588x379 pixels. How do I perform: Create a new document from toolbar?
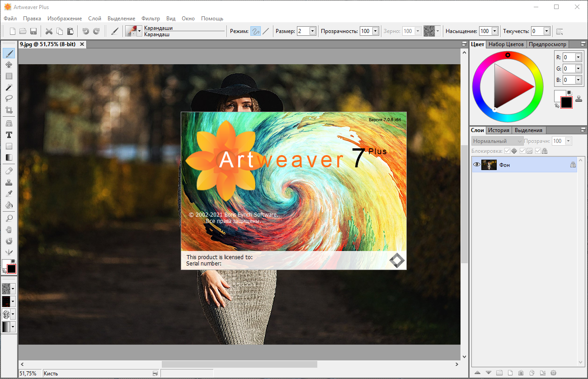point(13,31)
